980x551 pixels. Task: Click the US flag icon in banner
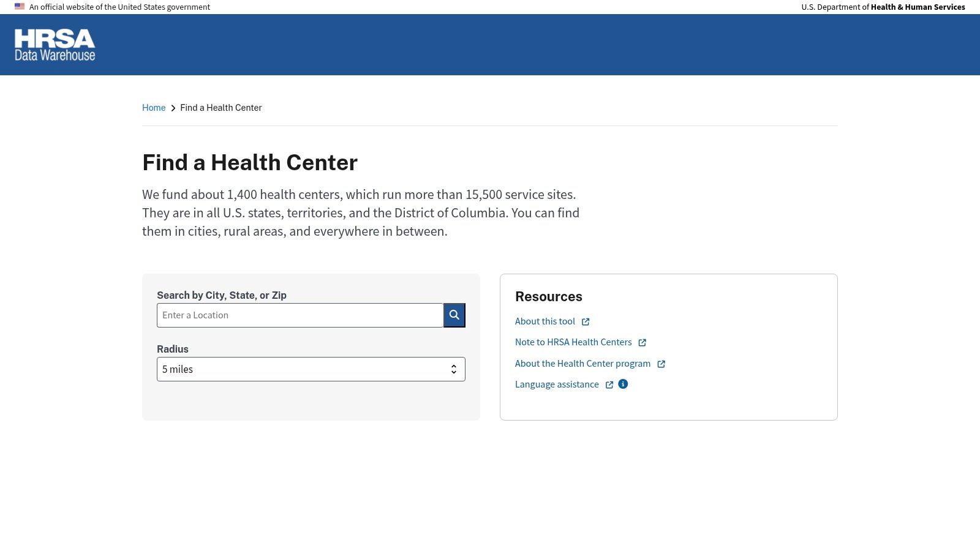(20, 7)
